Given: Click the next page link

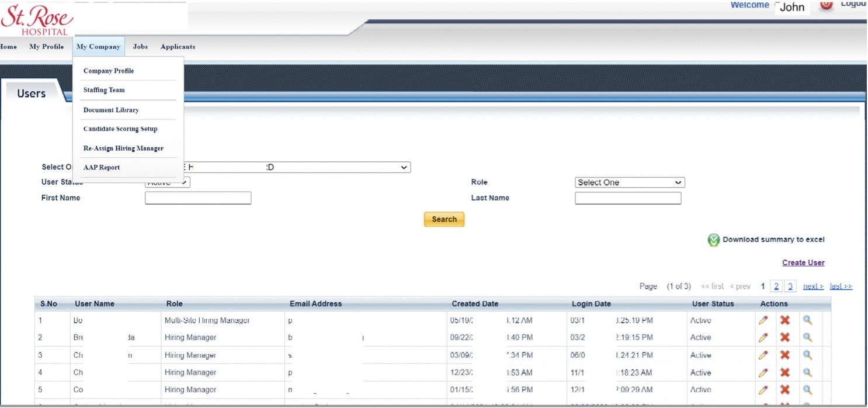Looking at the screenshot, I should [813, 286].
